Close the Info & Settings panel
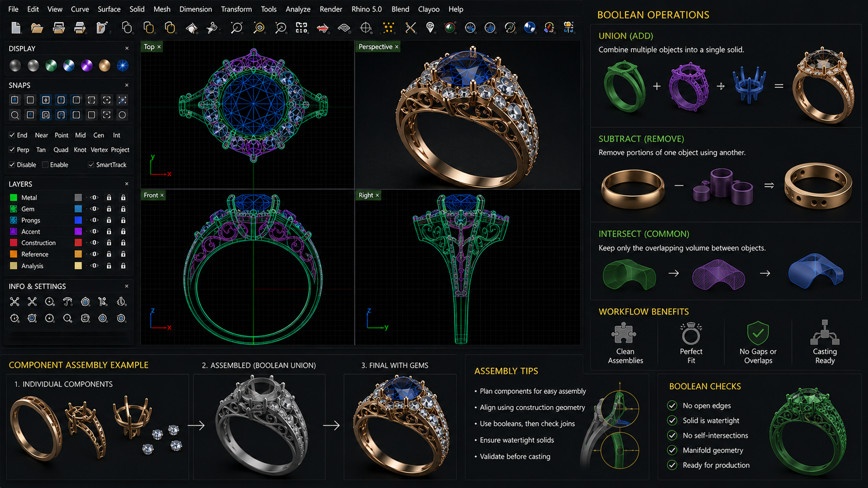Screen dimensions: 868x488 pyautogui.click(x=127, y=286)
